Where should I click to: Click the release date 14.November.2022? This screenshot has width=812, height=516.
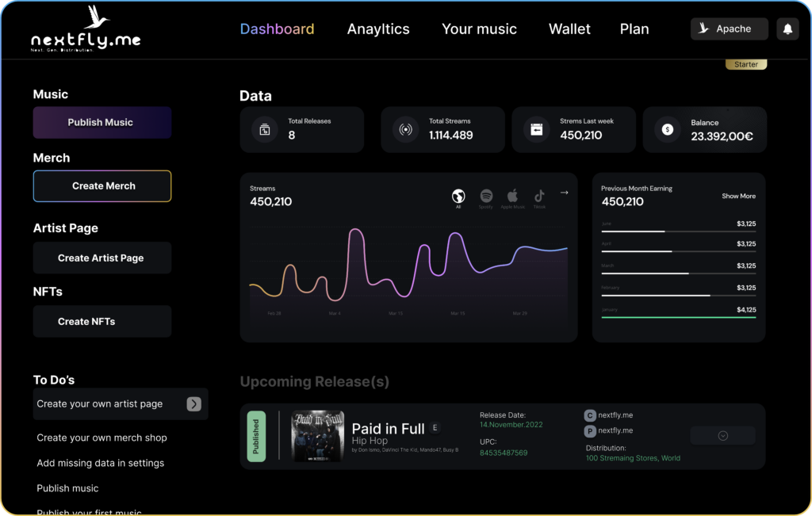pos(511,425)
